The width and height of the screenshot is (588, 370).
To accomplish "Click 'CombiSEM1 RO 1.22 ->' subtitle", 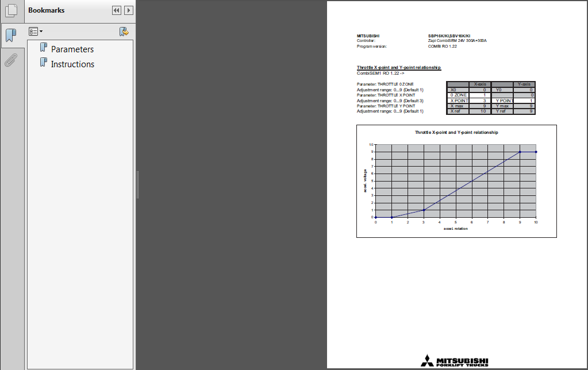I will [381, 73].
